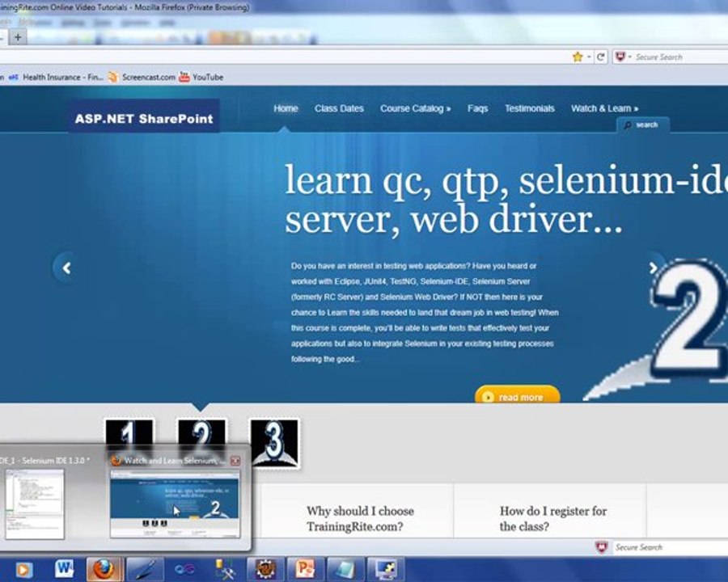Go to the Home menu item

(x=286, y=108)
